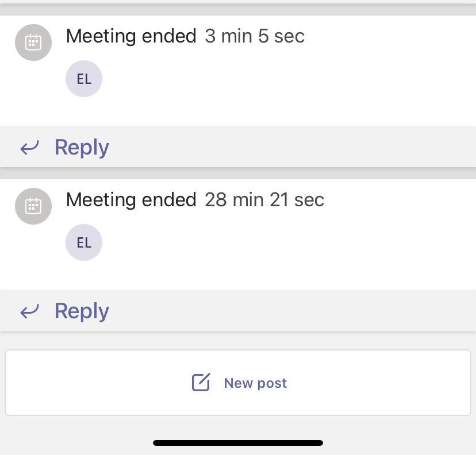This screenshot has width=476, height=455.
Task: Tap the empty area right of the second EL avatar
Action: (287, 244)
